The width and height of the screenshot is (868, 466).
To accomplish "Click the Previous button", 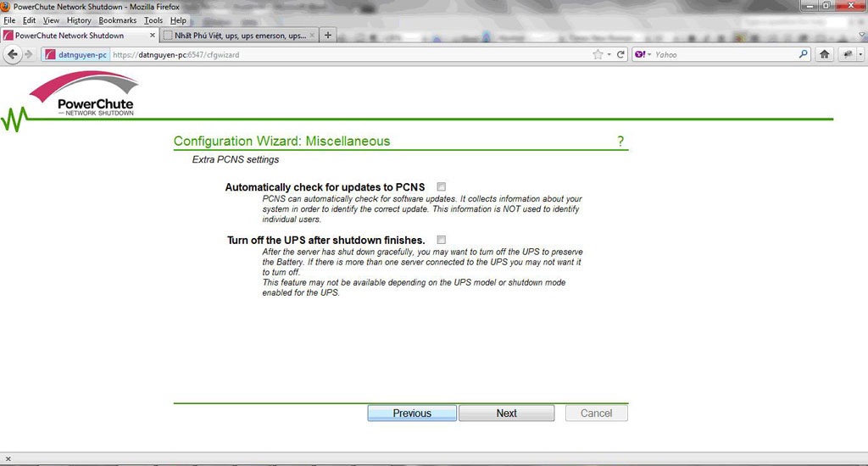I will [412, 413].
